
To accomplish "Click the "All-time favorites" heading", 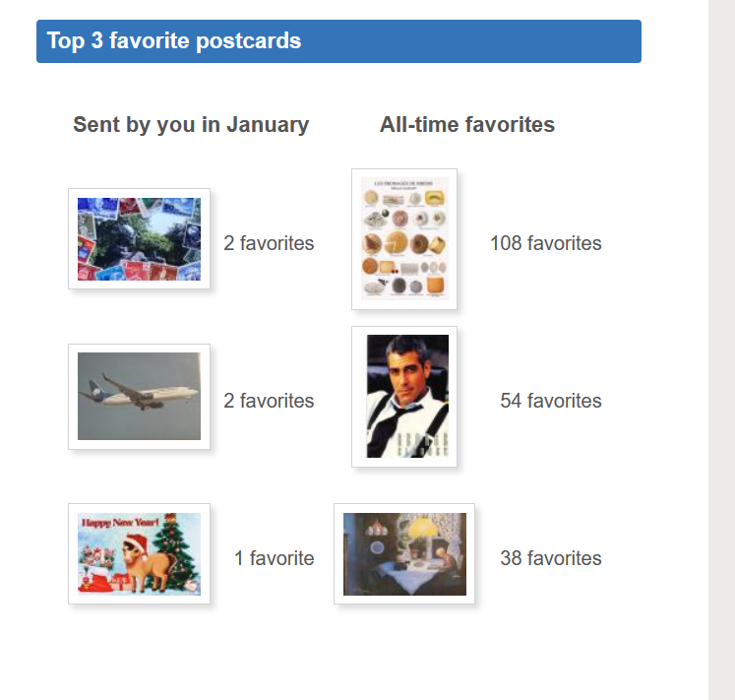I will pyautogui.click(x=467, y=125).
